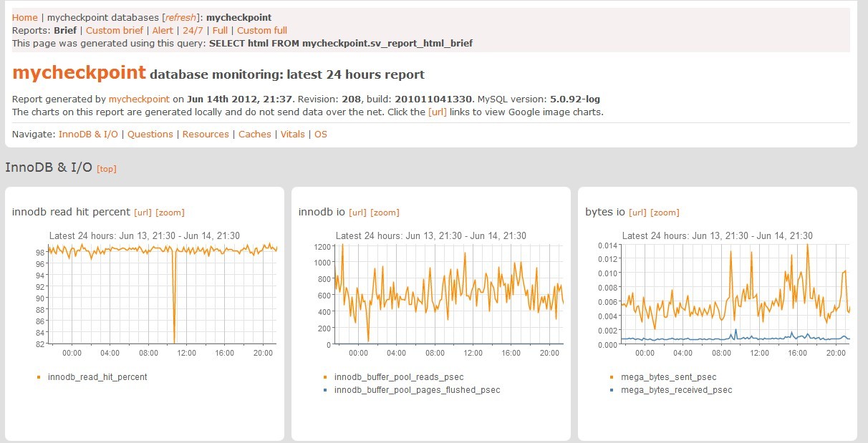
Task: Open the 24/7 report
Action: click(x=193, y=30)
